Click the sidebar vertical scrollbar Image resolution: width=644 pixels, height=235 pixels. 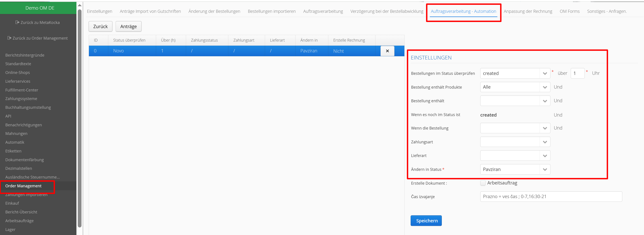pos(79,118)
